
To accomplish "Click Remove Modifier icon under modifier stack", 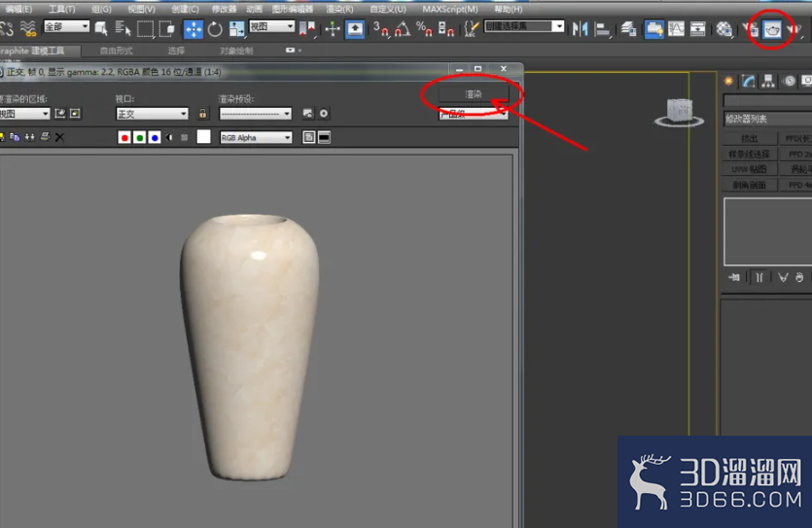I will point(799,277).
